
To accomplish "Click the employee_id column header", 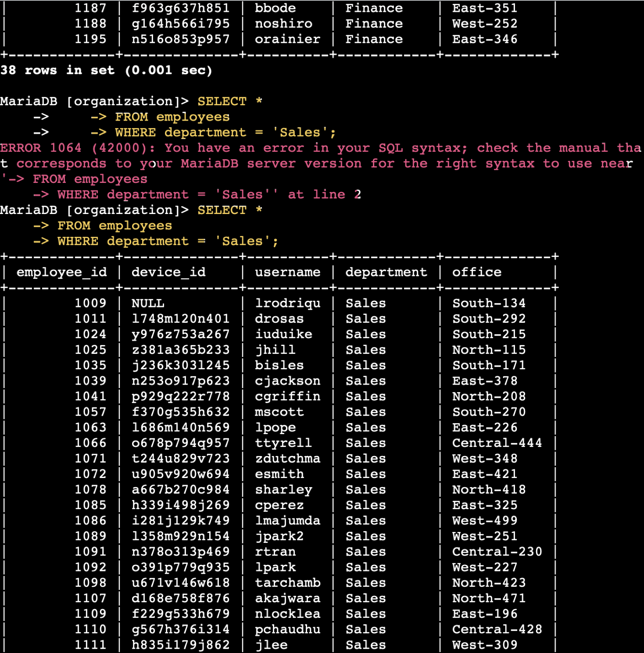I will [61, 272].
